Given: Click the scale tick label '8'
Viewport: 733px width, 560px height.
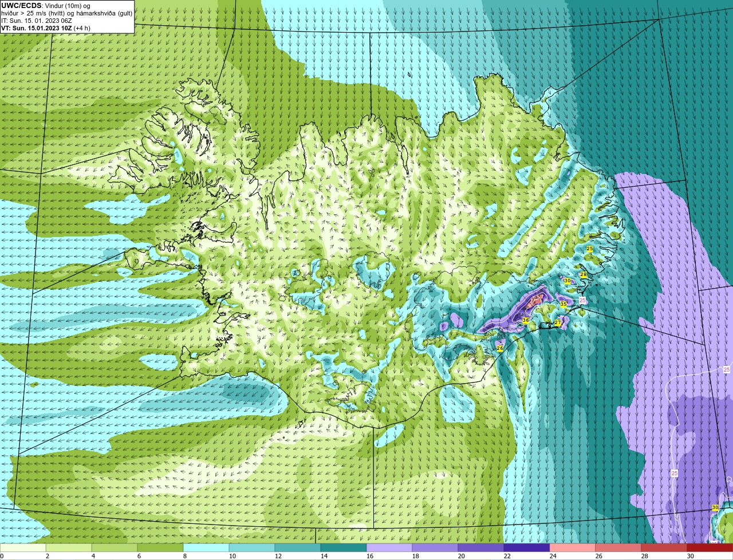Looking at the screenshot, I should 184,556.
